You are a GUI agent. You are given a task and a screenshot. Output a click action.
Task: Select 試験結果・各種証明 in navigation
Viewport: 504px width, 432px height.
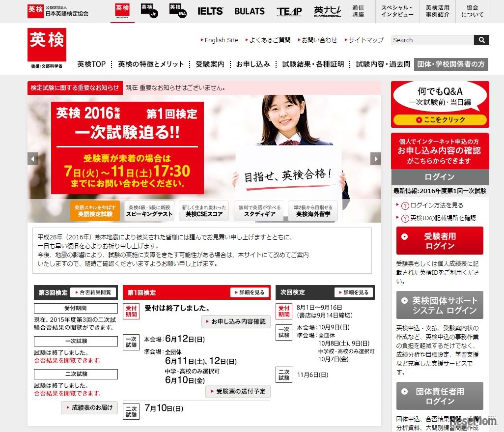(313, 64)
